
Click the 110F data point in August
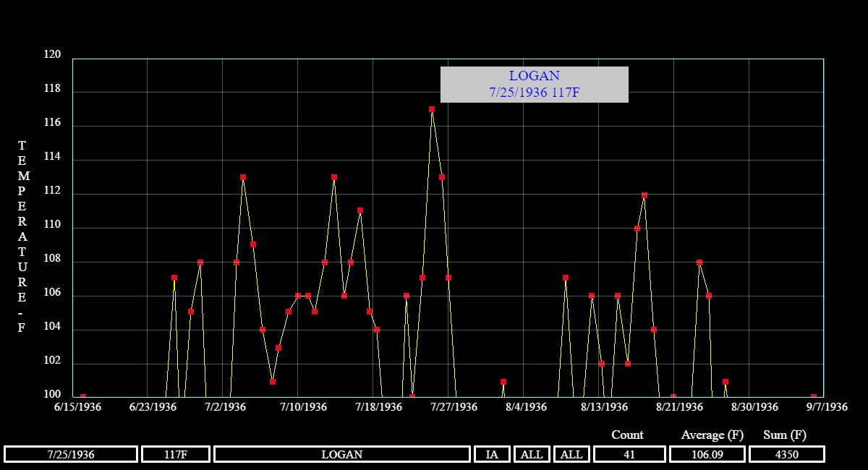click(637, 228)
